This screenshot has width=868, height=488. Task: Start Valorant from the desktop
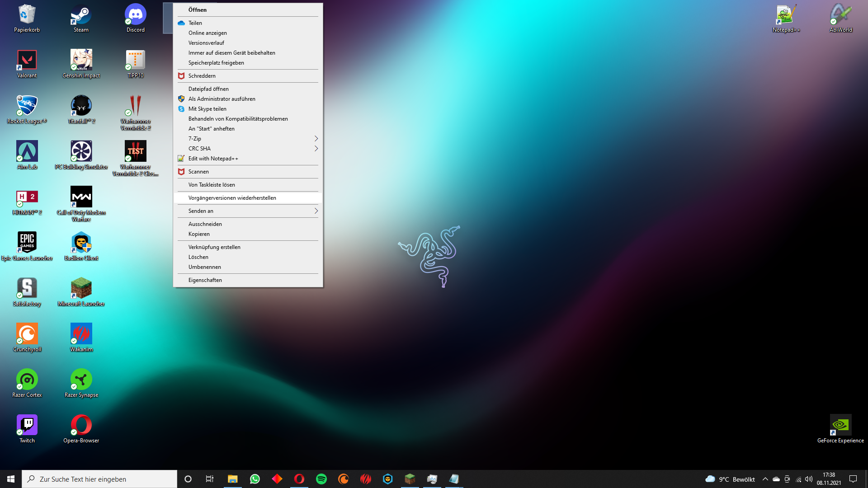[27, 63]
